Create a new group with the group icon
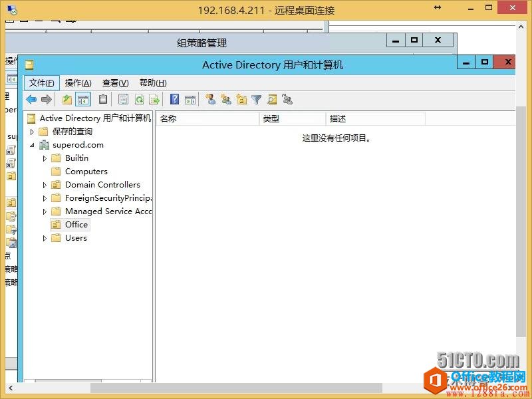Viewport: 532px width, 399px height. click(x=226, y=99)
